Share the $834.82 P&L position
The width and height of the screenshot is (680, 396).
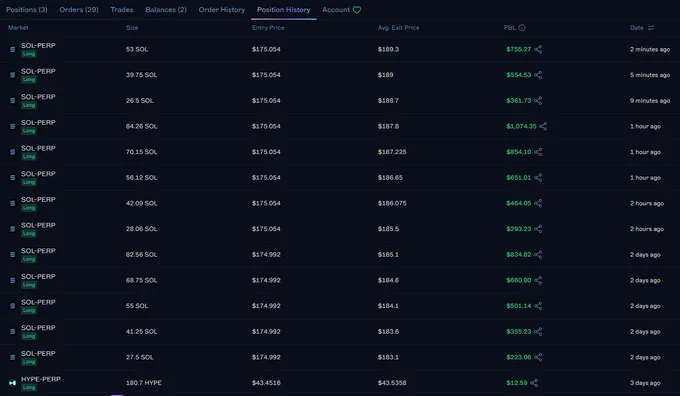pos(538,255)
